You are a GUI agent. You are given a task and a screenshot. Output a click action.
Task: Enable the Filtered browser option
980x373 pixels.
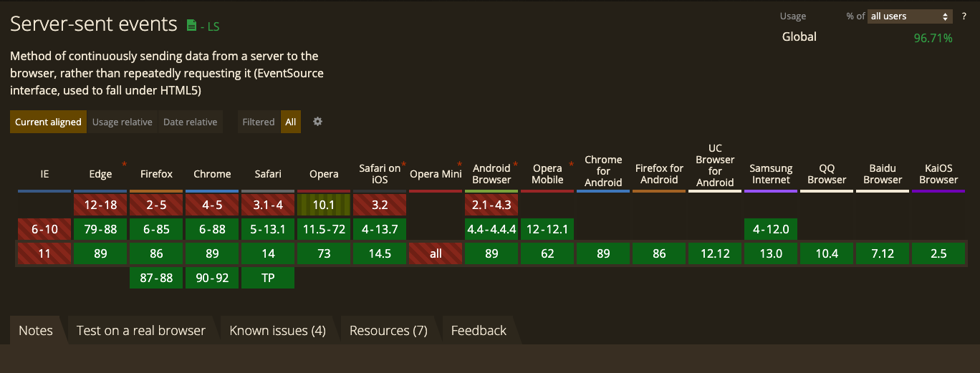tap(259, 122)
